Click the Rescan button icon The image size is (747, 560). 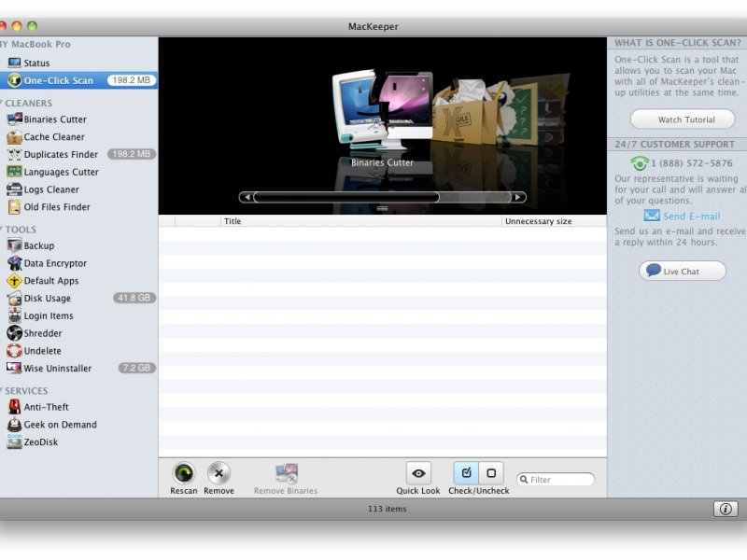183,473
